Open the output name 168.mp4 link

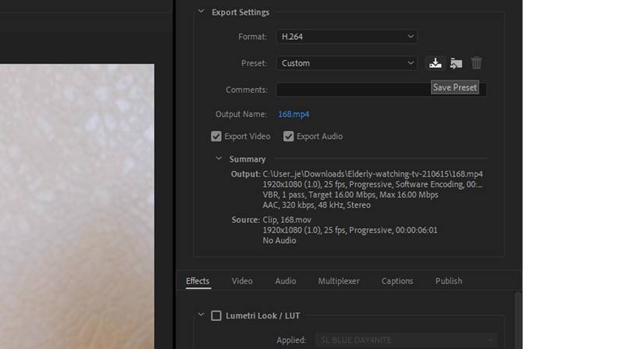point(294,114)
